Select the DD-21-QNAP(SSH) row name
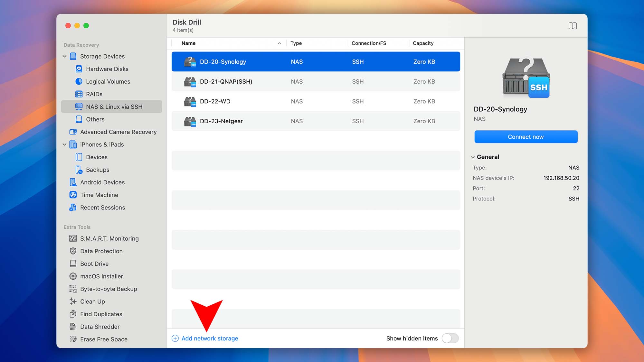The image size is (644, 362). (x=226, y=82)
